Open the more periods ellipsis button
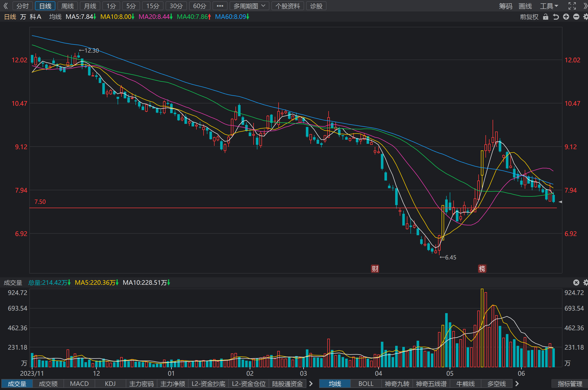The height and width of the screenshot is (390, 588). pyautogui.click(x=220, y=6)
